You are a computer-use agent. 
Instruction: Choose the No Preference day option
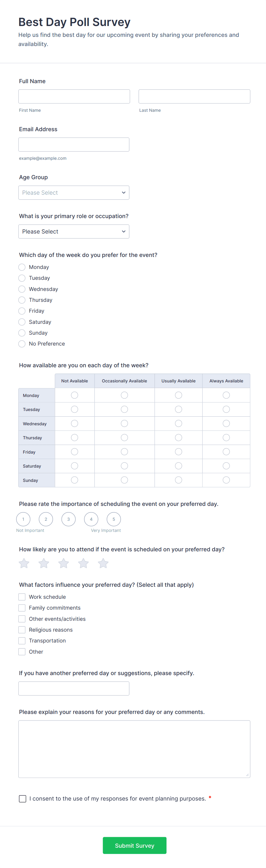click(22, 344)
